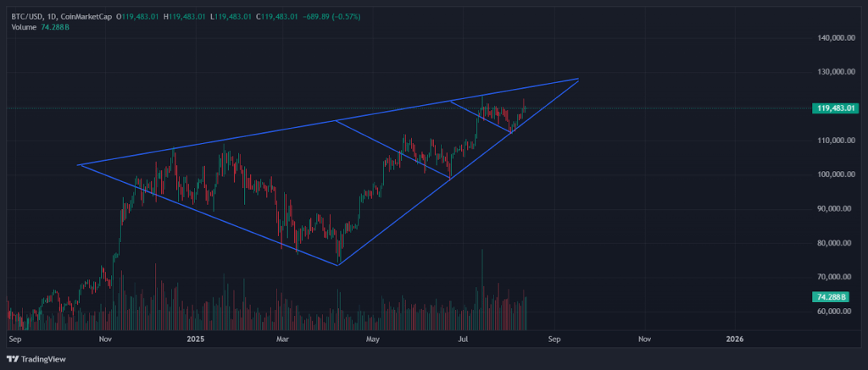Click the low value L119,483.01
This screenshot has width=868, height=370.
(231, 17)
